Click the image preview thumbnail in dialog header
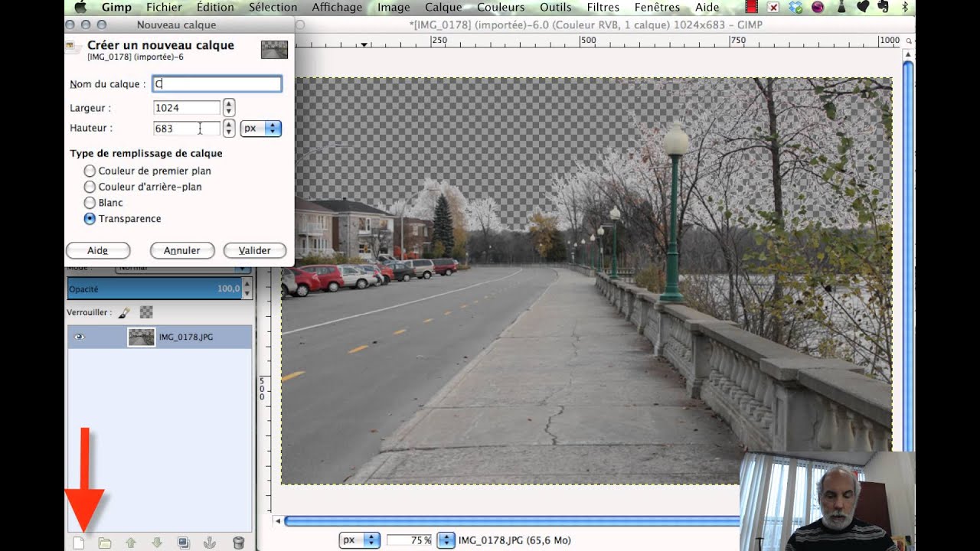980x551 pixels. pyautogui.click(x=274, y=50)
